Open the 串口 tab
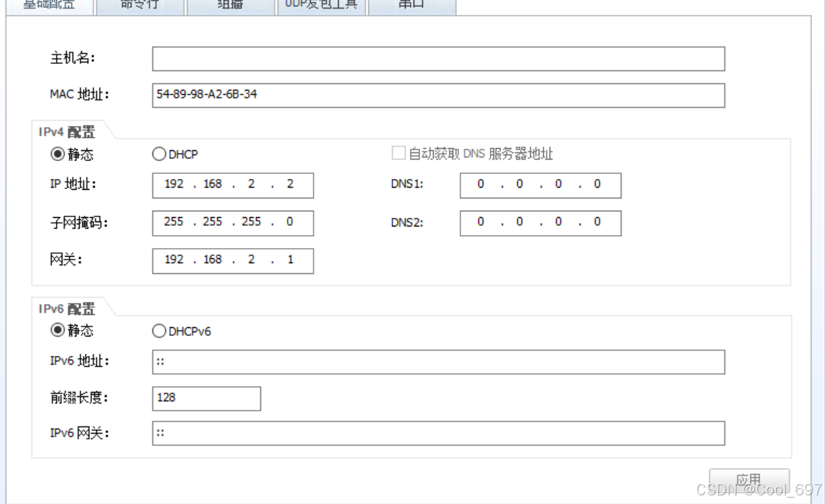The width and height of the screenshot is (825, 504). point(412,6)
